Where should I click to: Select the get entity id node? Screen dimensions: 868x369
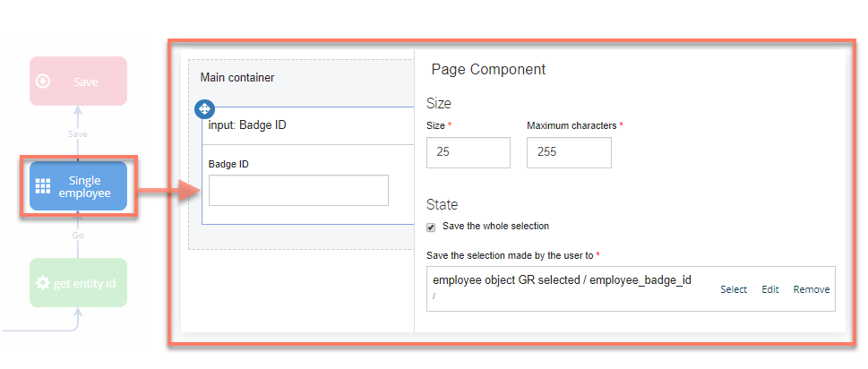click(x=78, y=283)
